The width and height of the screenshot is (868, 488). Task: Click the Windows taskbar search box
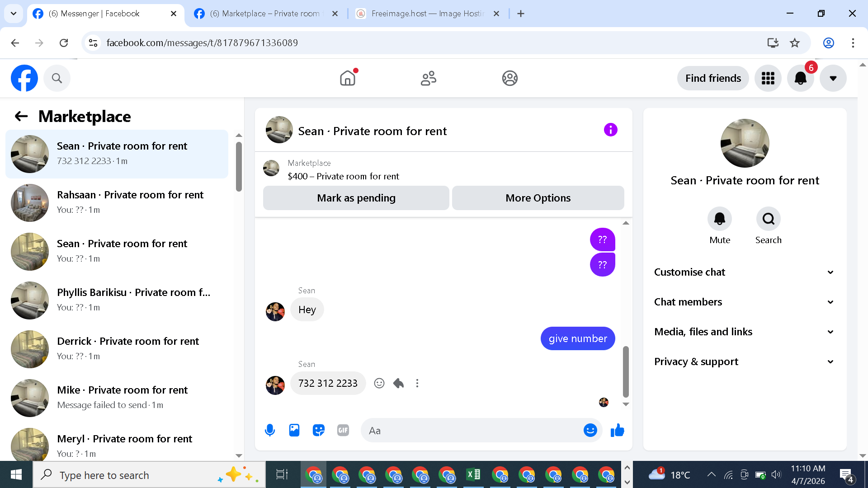(149, 474)
